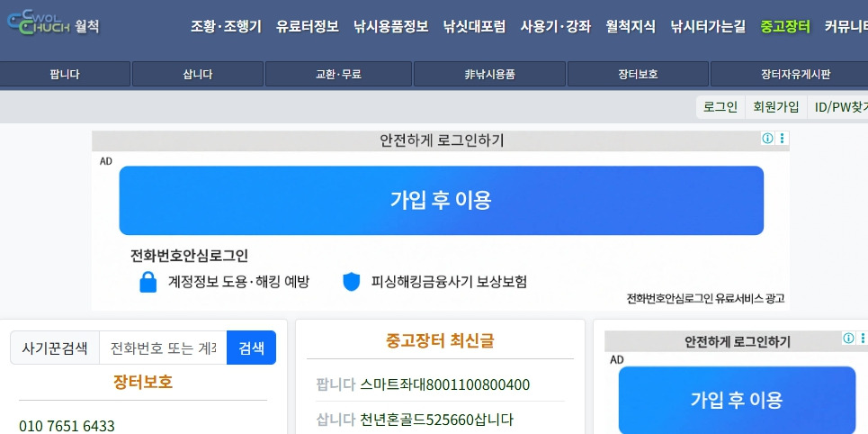Switch to the 팝니다 tab
868x434 pixels.
point(65,74)
